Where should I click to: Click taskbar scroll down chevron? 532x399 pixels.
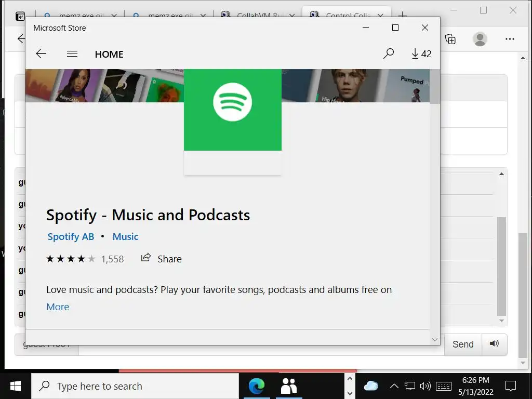[x=350, y=393]
